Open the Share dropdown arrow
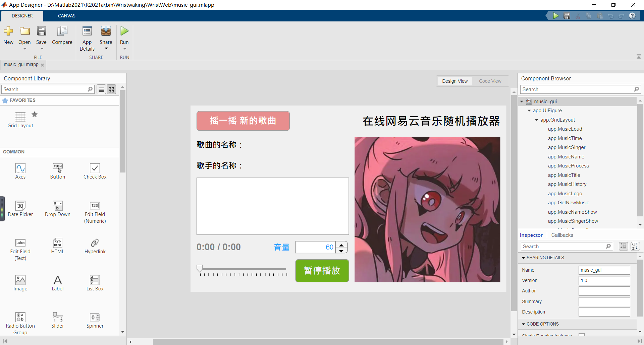Image resolution: width=644 pixels, height=345 pixels. point(106,49)
